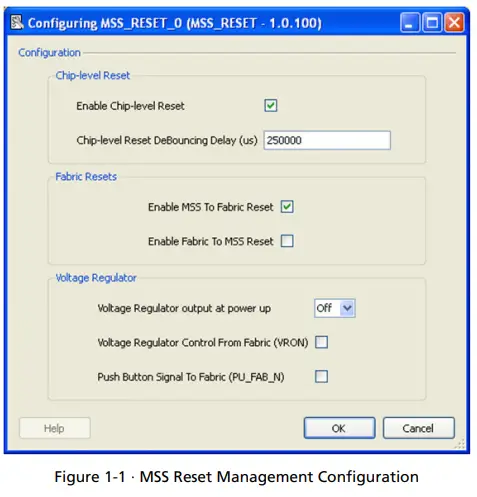Uncheck Enable MSS To Fabric Reset
This screenshot has width=477, height=497.
pos(287,207)
